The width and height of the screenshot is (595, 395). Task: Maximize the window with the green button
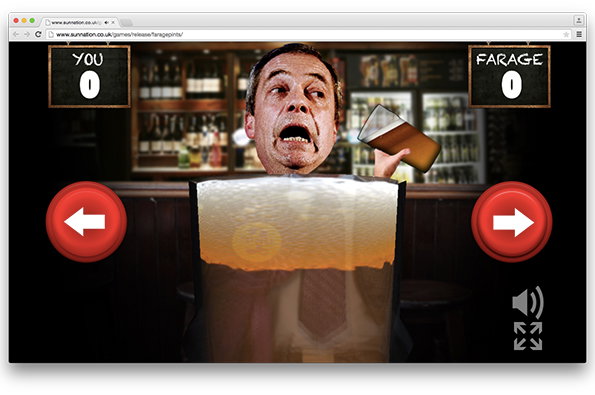pyautogui.click(x=32, y=20)
